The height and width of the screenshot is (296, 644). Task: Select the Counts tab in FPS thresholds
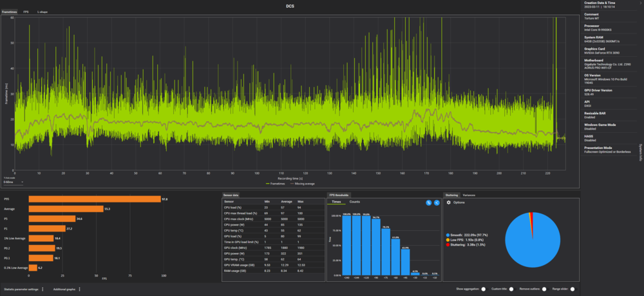click(354, 202)
